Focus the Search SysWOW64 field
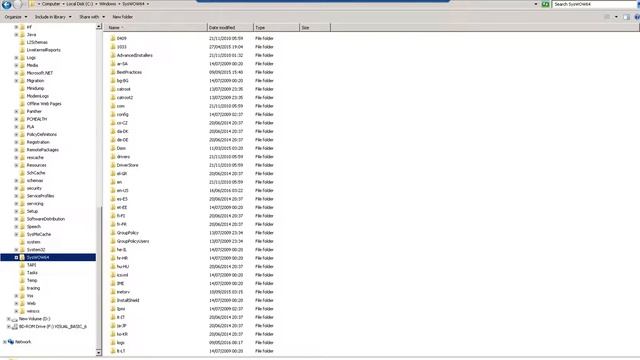The width and height of the screenshot is (640, 360). point(594,4)
